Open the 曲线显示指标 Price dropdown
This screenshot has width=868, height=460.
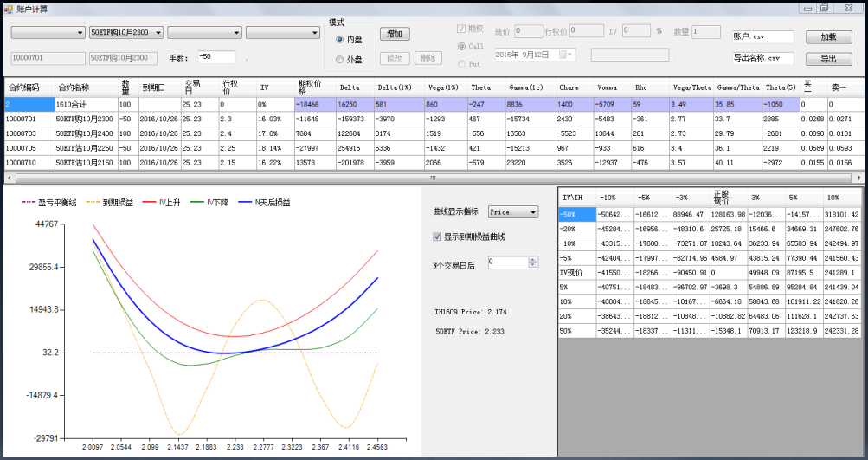click(x=513, y=212)
